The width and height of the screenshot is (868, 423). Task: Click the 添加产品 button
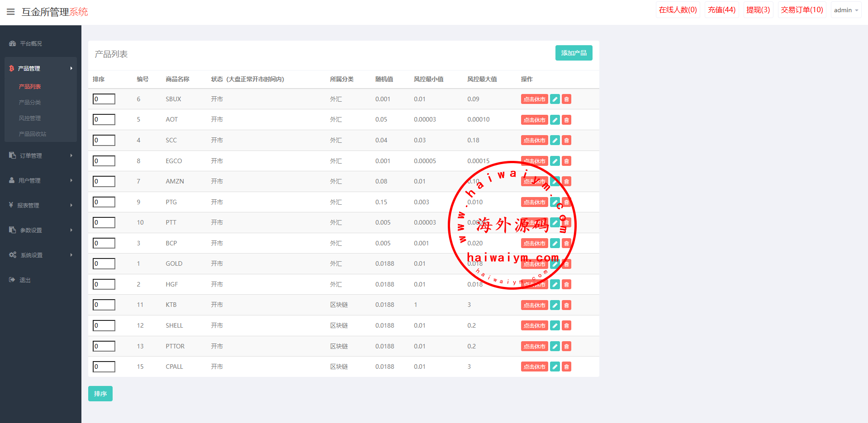click(x=574, y=53)
